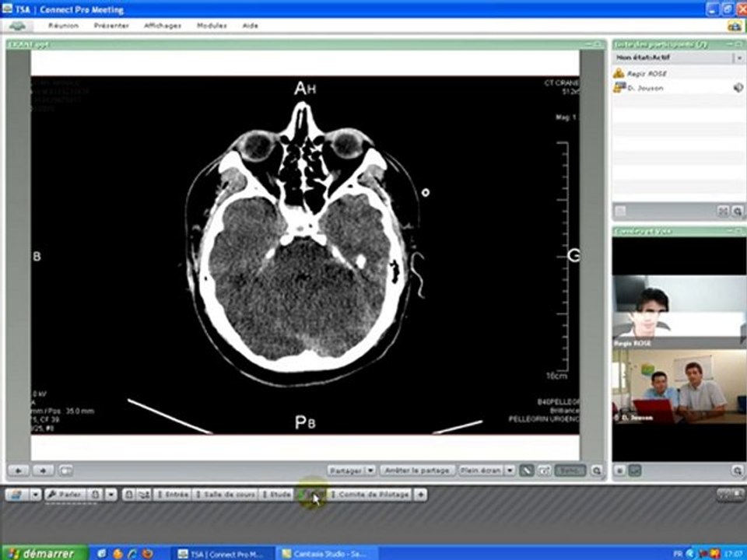
Task: Click the speaker icon next to D. Jouson
Action: point(738,88)
